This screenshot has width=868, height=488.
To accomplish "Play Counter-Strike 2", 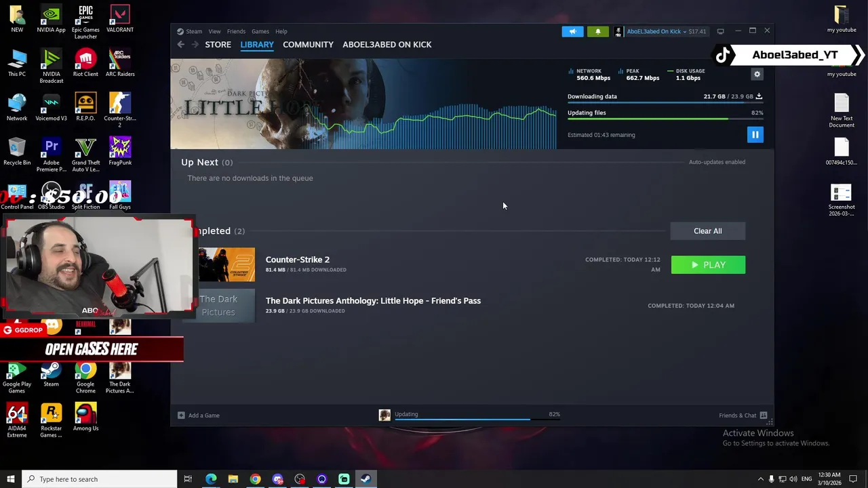I will pyautogui.click(x=708, y=265).
